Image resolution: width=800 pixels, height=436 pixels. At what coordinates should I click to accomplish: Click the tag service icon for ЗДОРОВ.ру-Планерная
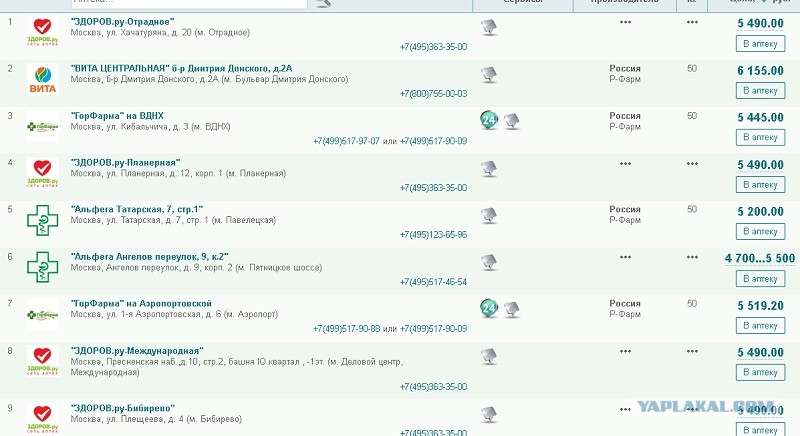[x=489, y=169]
